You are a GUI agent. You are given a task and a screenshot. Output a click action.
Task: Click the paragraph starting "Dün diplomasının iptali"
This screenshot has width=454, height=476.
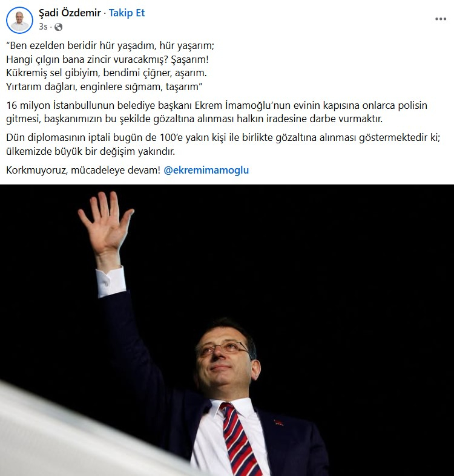click(223, 144)
